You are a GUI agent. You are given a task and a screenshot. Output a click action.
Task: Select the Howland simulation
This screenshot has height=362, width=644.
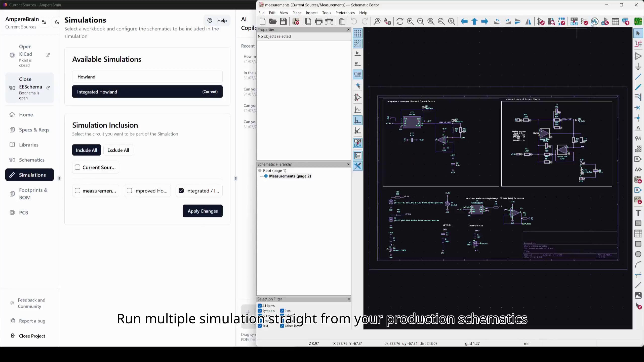147,77
